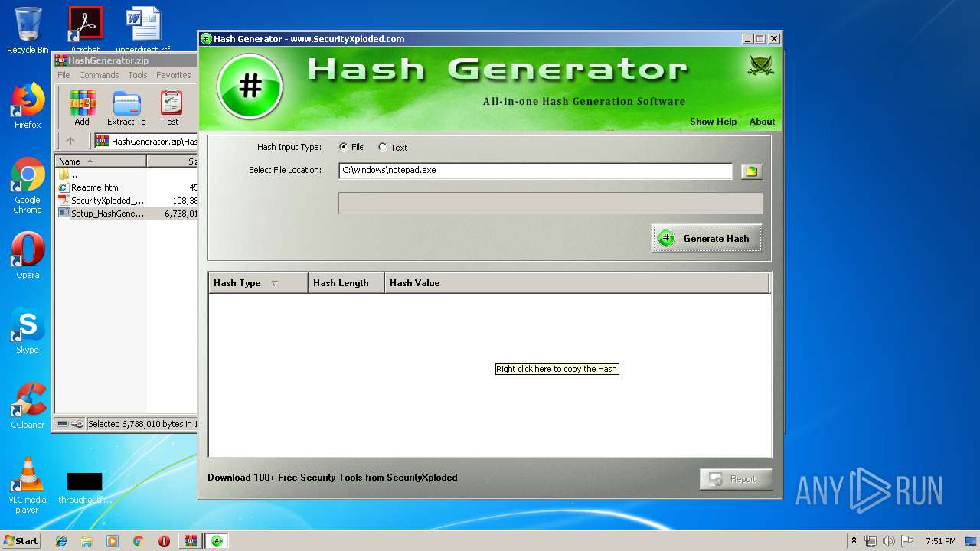Image resolution: width=980 pixels, height=551 pixels.
Task: Open the Favorites menu in WinRAR
Action: pyautogui.click(x=174, y=75)
